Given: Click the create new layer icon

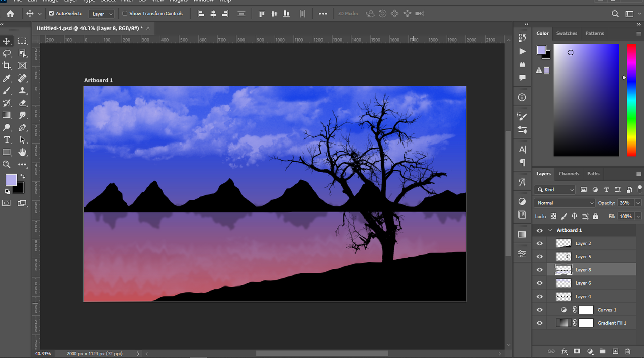Looking at the screenshot, I should 615,351.
